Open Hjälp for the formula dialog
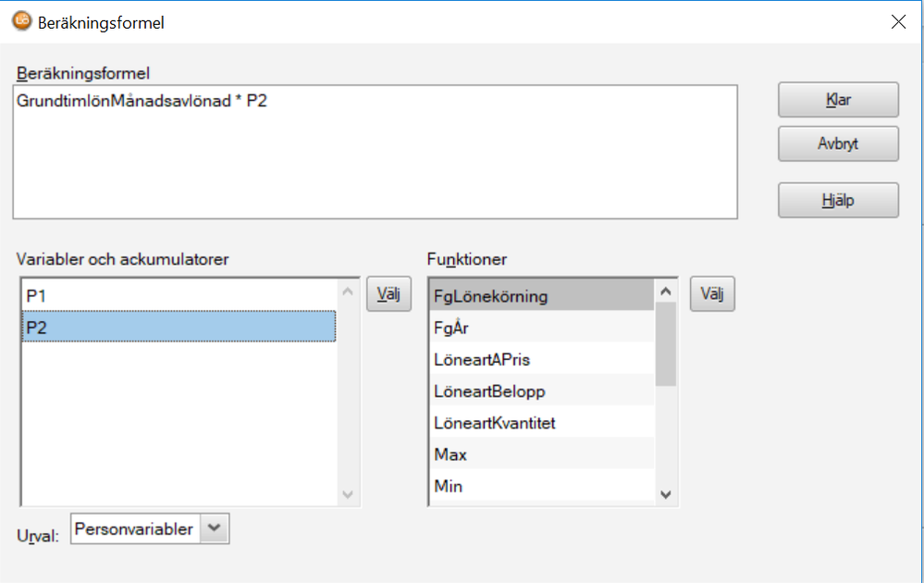The height and width of the screenshot is (583, 924). click(x=838, y=200)
